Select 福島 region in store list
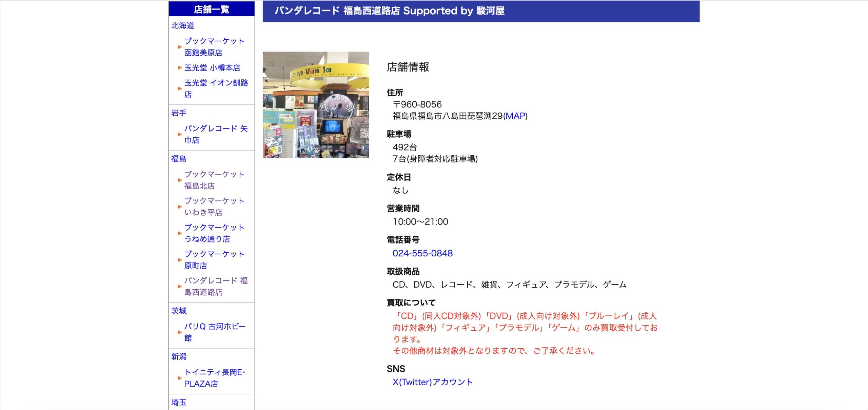The height and width of the screenshot is (410, 868). click(179, 159)
